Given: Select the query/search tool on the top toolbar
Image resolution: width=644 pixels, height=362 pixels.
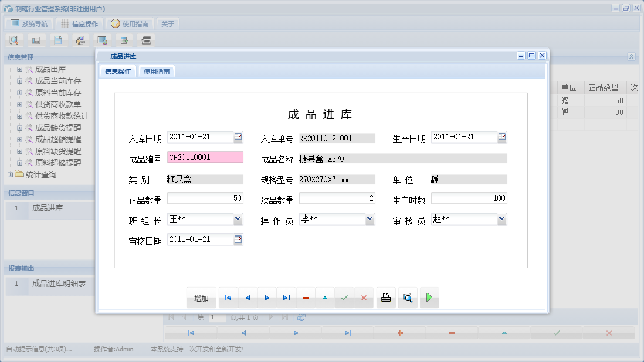Looking at the screenshot, I should click(x=14, y=40).
